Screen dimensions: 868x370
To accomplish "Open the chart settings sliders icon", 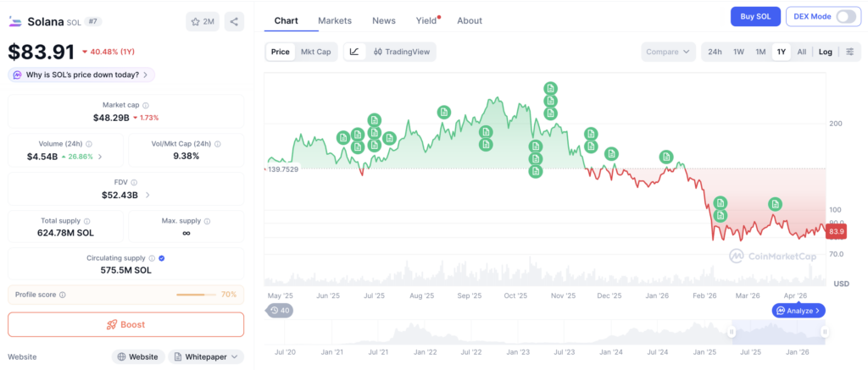I will pyautogui.click(x=850, y=52).
